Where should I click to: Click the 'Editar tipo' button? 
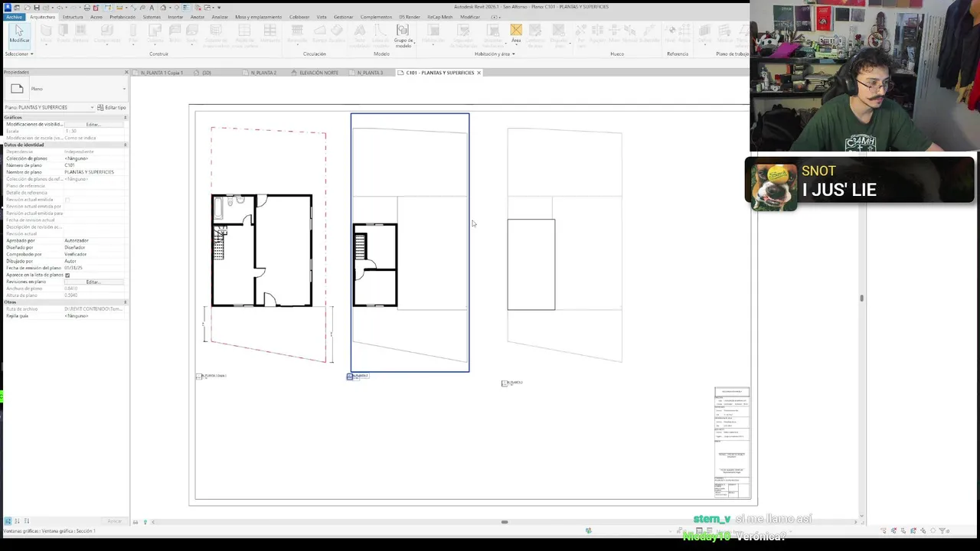click(112, 107)
